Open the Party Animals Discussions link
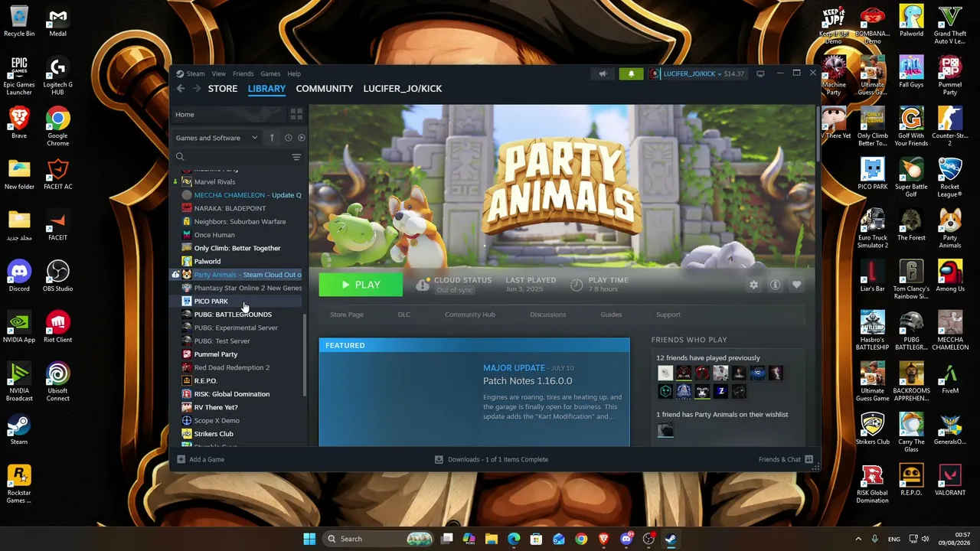Screen dimensions: 980x551 548,315
